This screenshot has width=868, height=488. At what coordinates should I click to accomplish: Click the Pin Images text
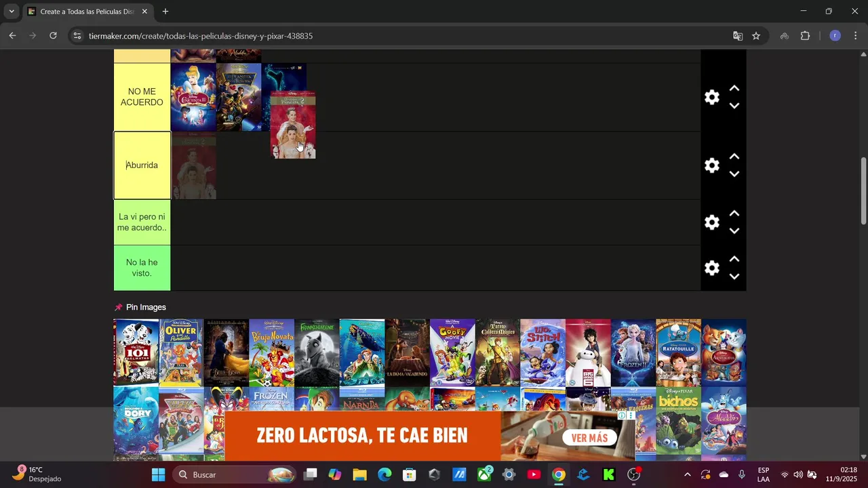point(146,307)
